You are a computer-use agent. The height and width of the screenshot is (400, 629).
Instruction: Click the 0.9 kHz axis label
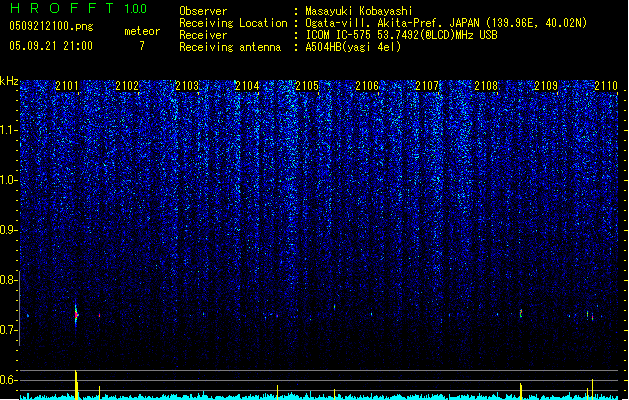click(8, 230)
